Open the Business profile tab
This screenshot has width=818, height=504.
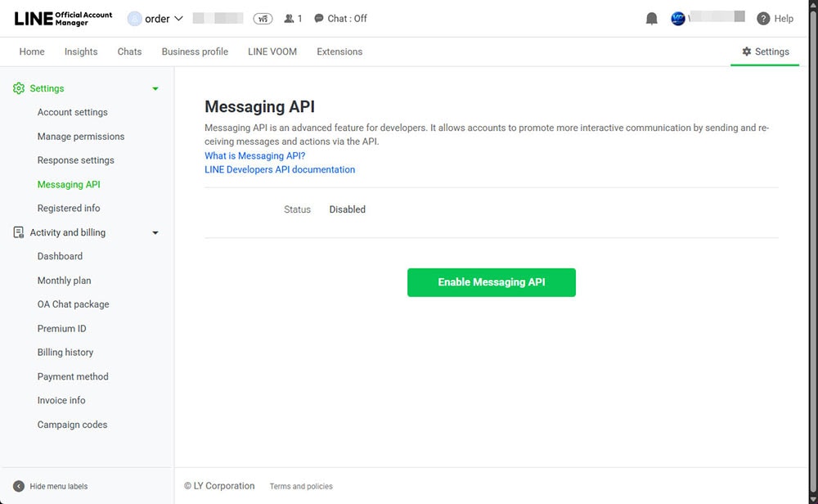[x=195, y=52]
